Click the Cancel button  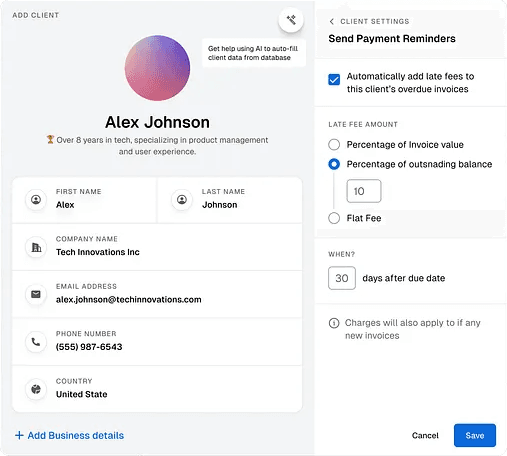pyautogui.click(x=425, y=435)
